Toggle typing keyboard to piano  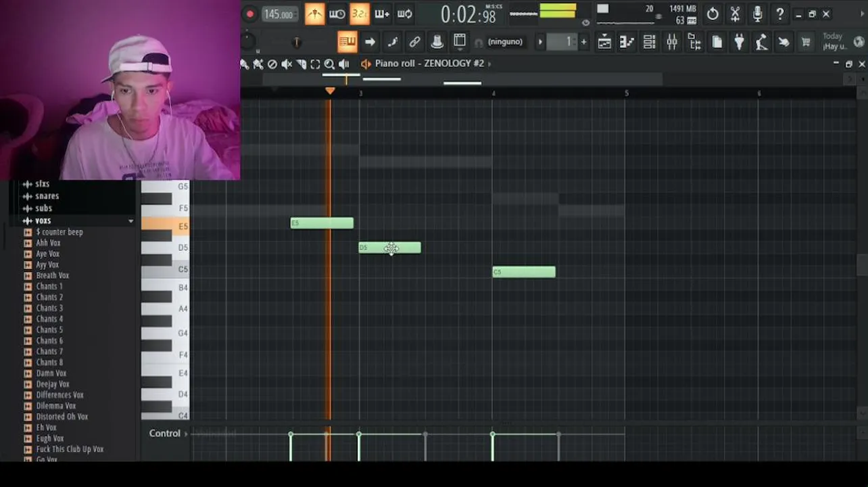(347, 42)
